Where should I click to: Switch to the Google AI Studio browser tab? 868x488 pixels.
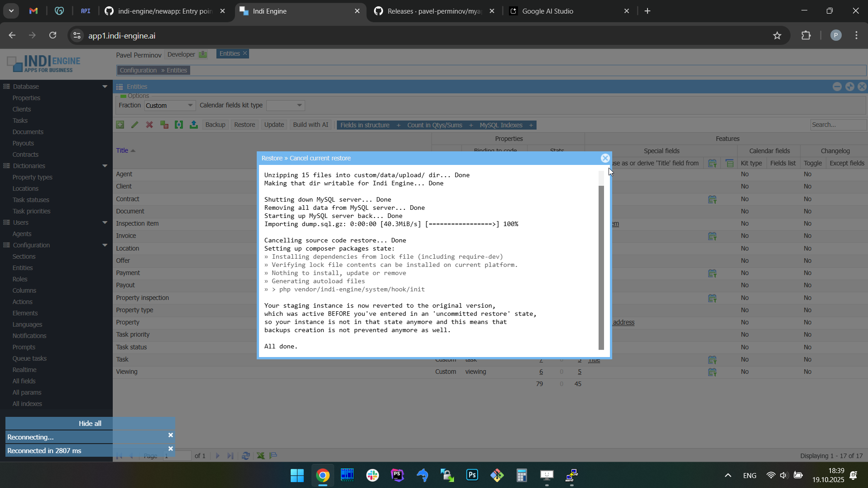547,11
